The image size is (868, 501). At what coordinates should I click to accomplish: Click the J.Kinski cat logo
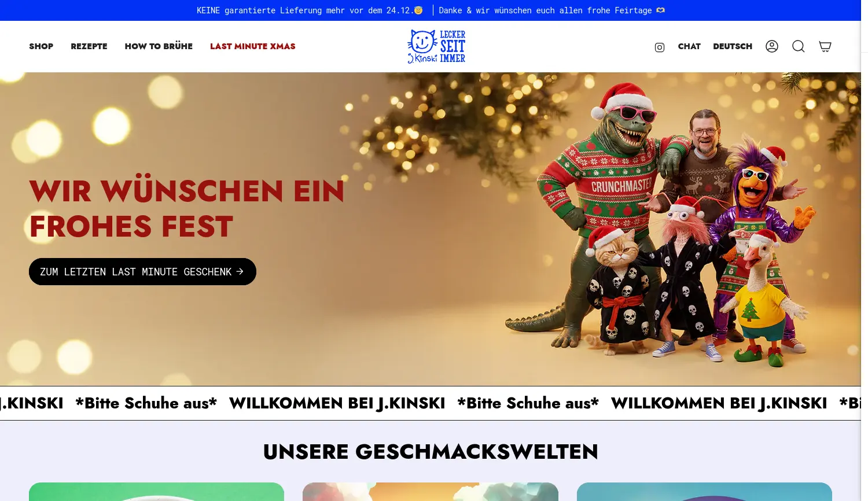[436, 46]
